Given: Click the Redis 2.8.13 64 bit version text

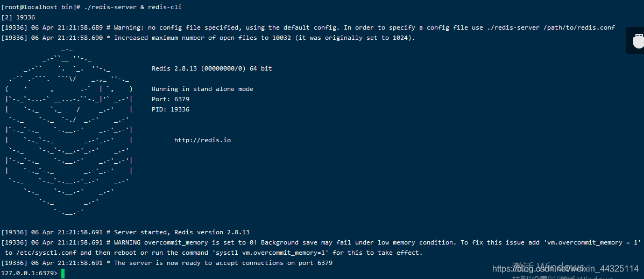Looking at the screenshot, I should click(212, 68).
